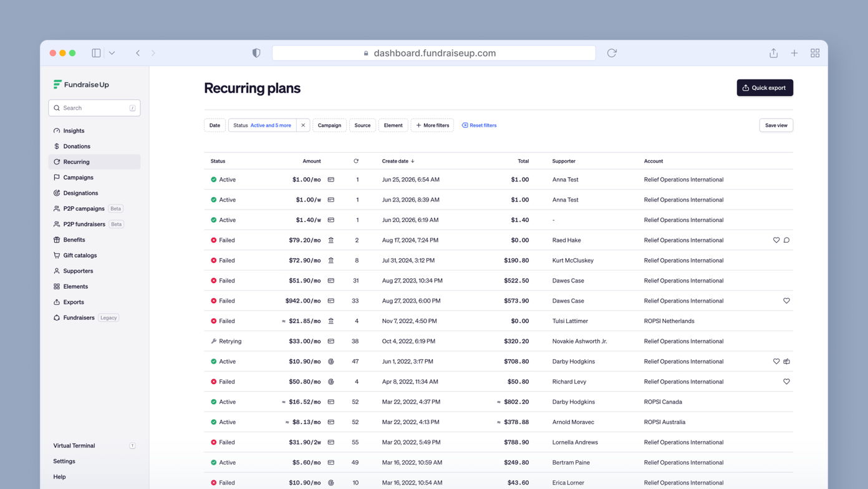Click the Fundraise Up logo
The width and height of the screenshot is (868, 489).
81,84
